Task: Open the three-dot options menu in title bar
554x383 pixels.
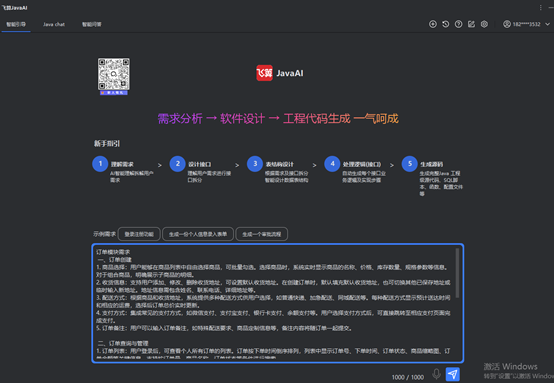Action: click(x=540, y=7)
